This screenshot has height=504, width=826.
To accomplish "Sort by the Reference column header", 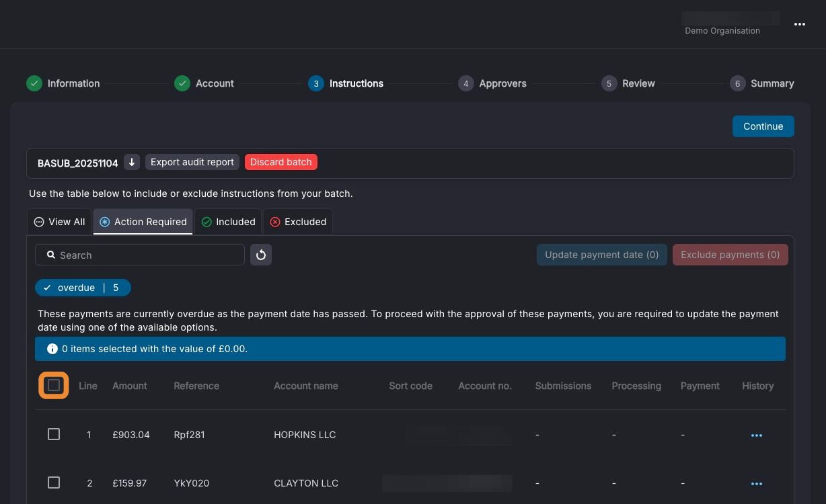I will coord(196,386).
